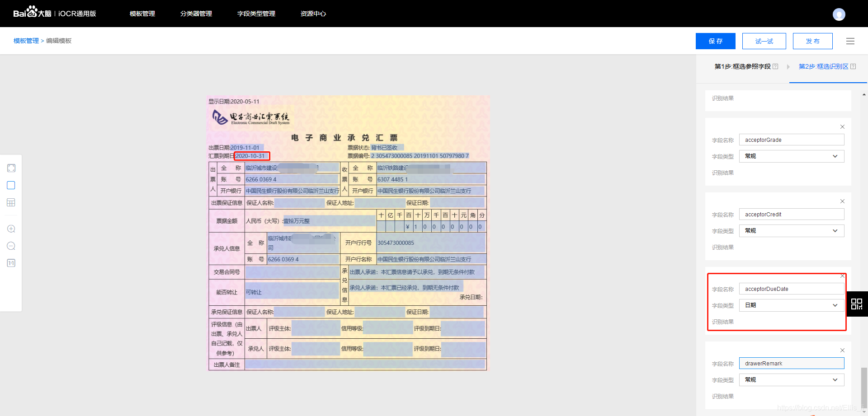This screenshot has width=868, height=416.
Task: Select the 305473000085 bank number region
Action: 431,243
